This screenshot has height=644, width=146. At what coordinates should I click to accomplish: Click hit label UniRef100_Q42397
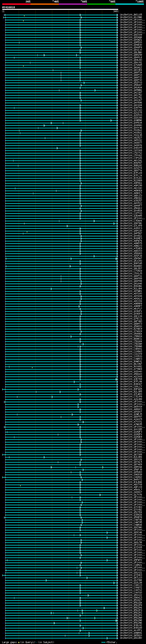tap(131, 93)
